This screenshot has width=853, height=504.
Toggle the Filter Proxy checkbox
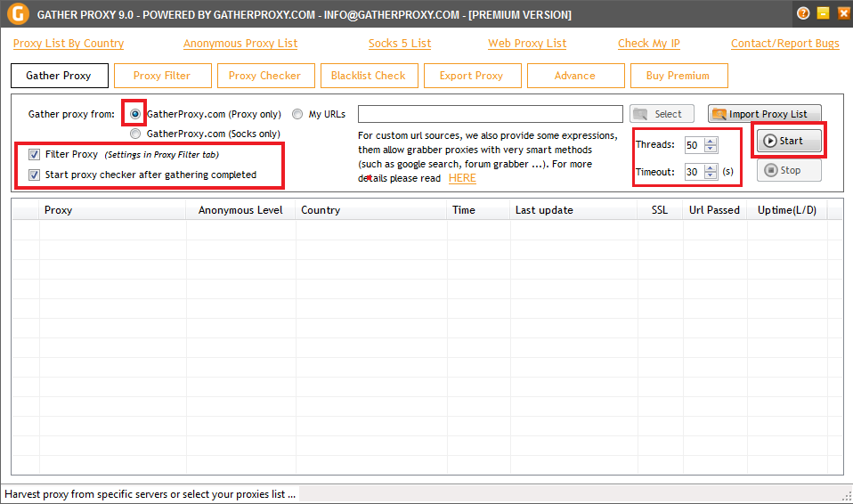34,155
